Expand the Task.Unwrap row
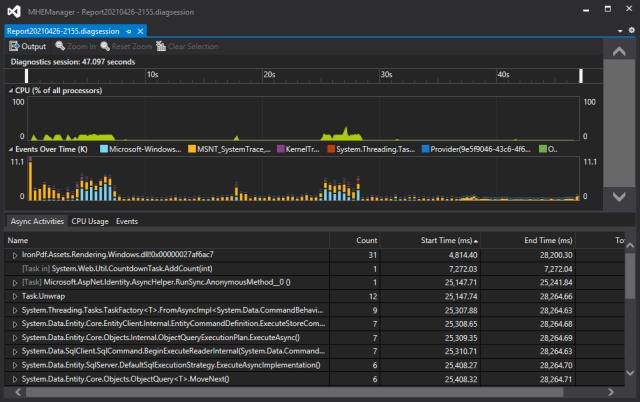This screenshot has height=402, width=640. point(15,297)
